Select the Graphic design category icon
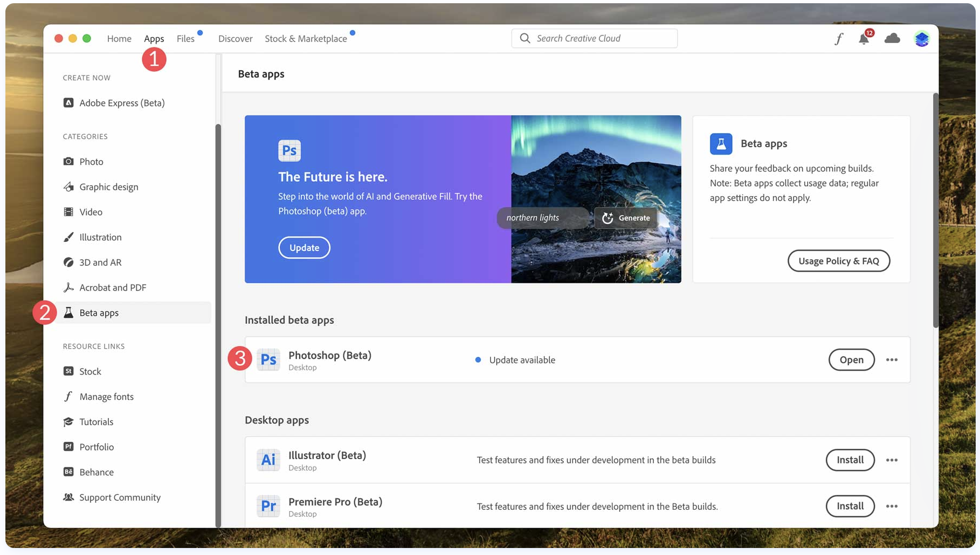 pyautogui.click(x=68, y=186)
